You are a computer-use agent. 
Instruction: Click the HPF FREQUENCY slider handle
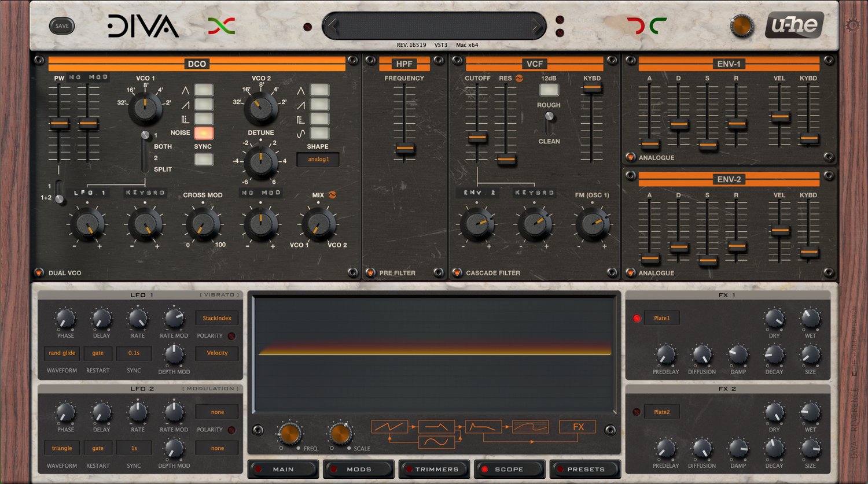(405, 148)
